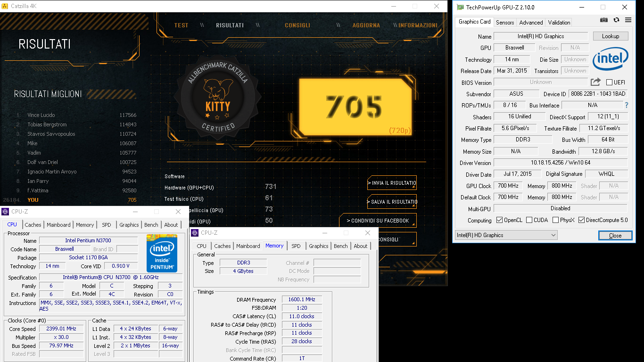Click the Device ID field 8086 22B1
644x362 pixels.
tap(597, 94)
